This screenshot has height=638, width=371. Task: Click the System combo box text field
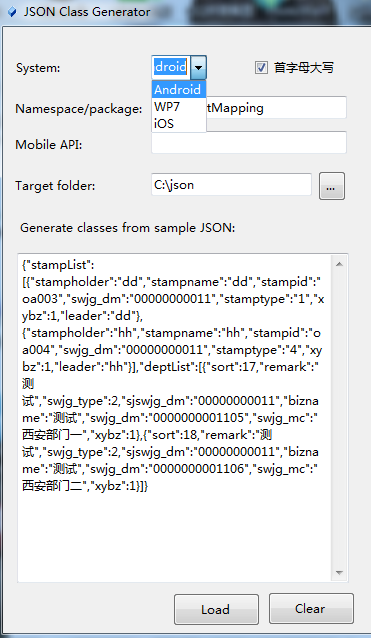click(171, 67)
